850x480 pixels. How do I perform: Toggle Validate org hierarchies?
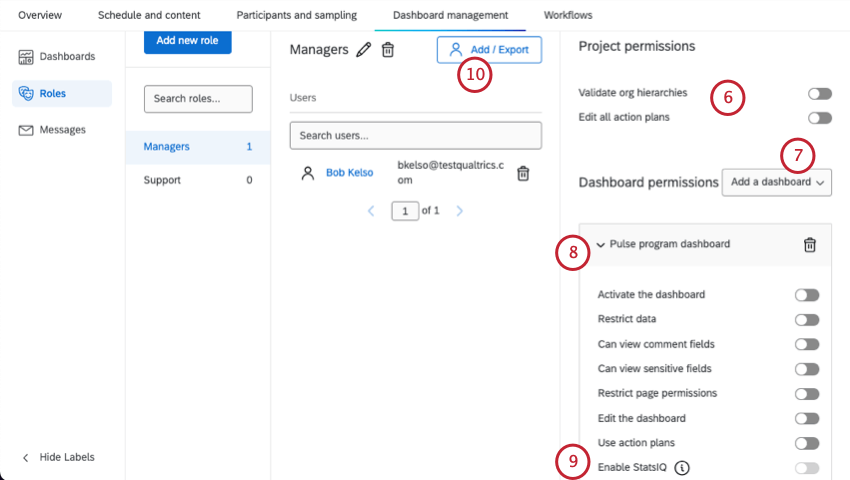pos(820,94)
